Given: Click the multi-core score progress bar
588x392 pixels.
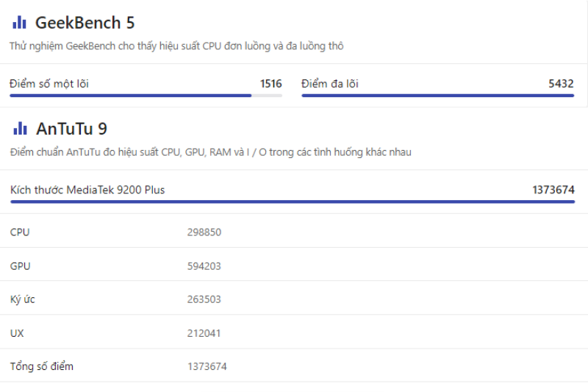Looking at the screenshot, I should pyautogui.click(x=437, y=96).
